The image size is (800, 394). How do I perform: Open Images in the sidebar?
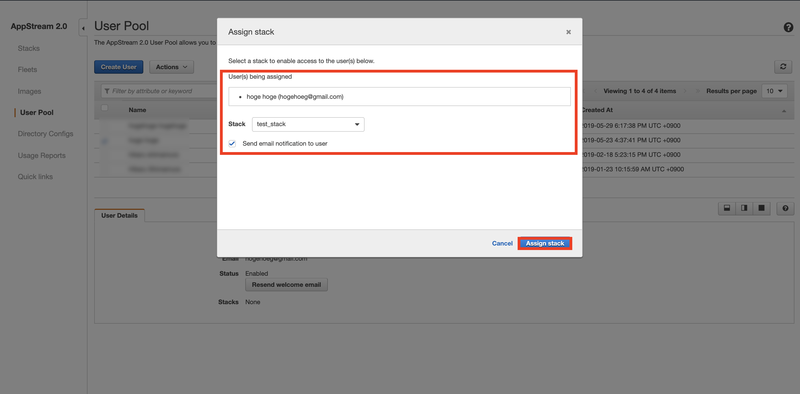(29, 91)
